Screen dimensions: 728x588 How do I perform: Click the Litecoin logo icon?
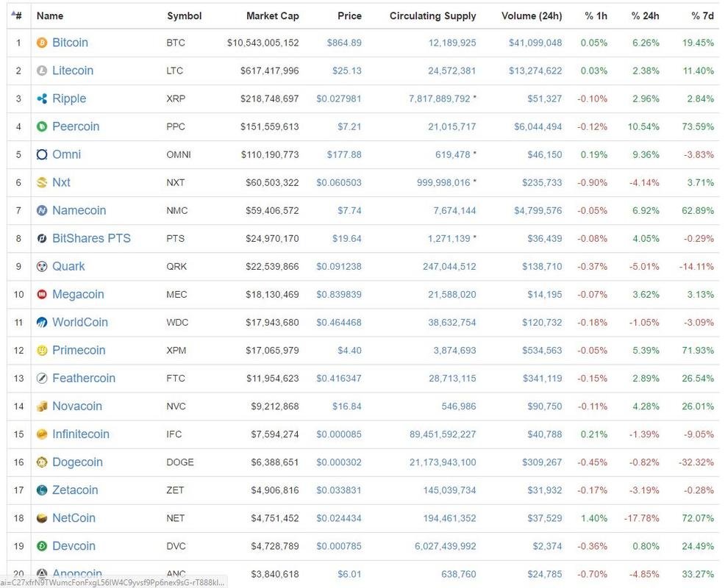click(x=42, y=71)
